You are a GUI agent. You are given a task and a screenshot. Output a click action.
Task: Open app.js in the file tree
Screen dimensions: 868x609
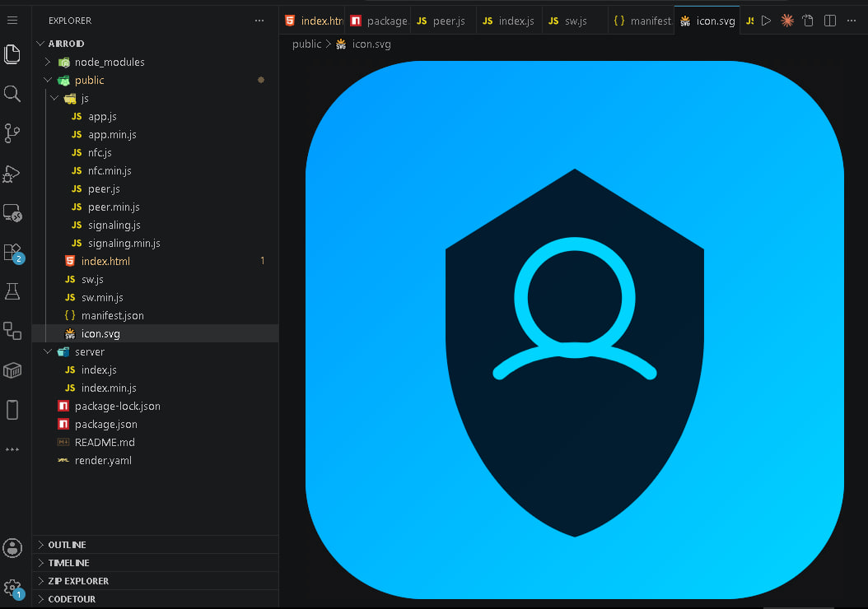pyautogui.click(x=155, y=117)
